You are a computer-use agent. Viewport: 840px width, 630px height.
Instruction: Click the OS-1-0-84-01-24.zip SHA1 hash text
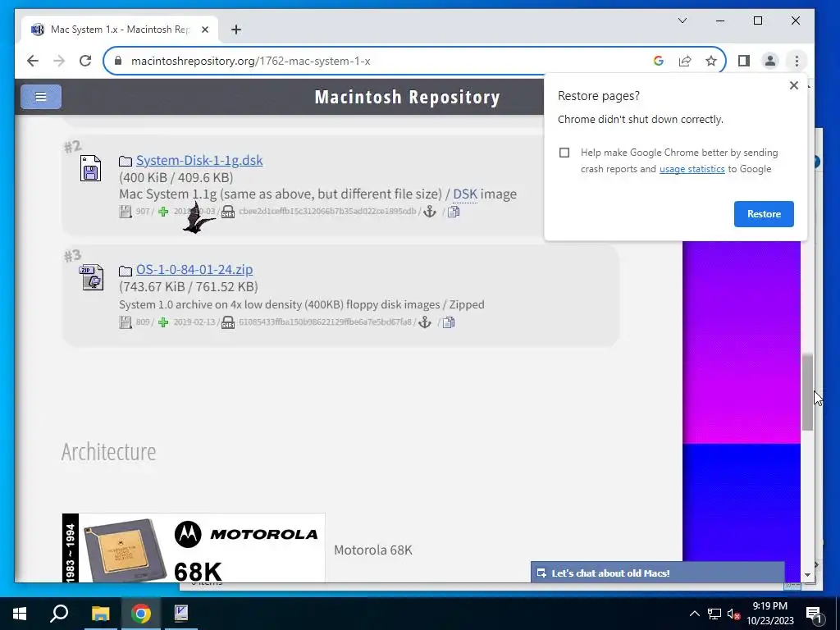pos(325,322)
